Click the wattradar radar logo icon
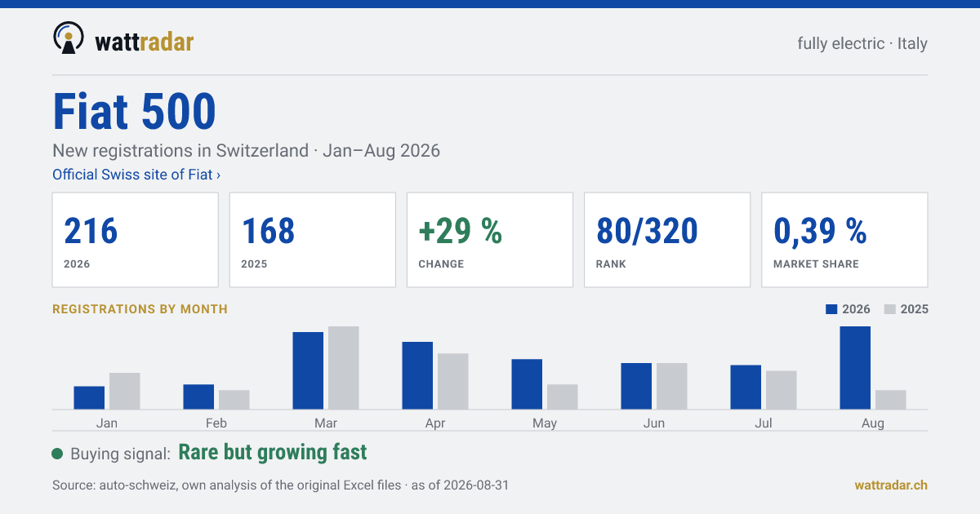 click(x=68, y=38)
